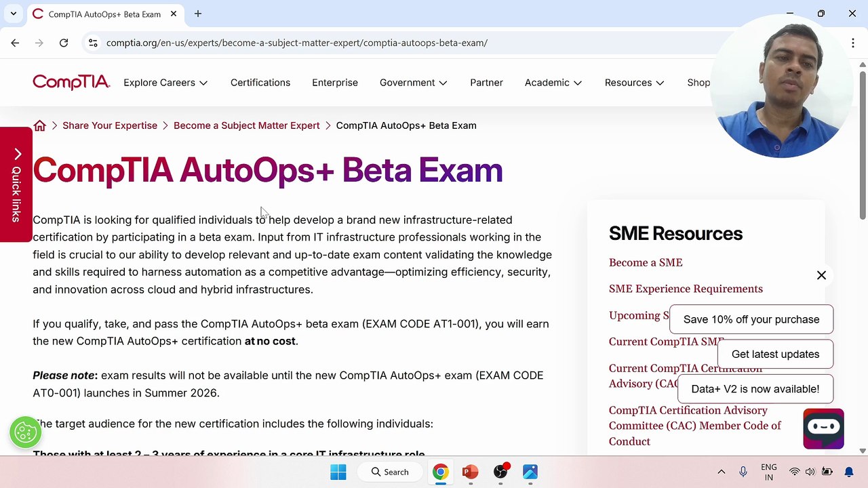Viewport: 868px width, 488px height.
Task: Open Chrome's three-dot menu
Action: 853,43
